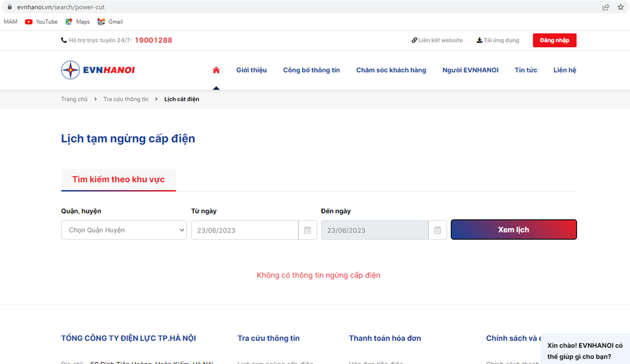Bookmark this page with the star icon

tap(620, 7)
